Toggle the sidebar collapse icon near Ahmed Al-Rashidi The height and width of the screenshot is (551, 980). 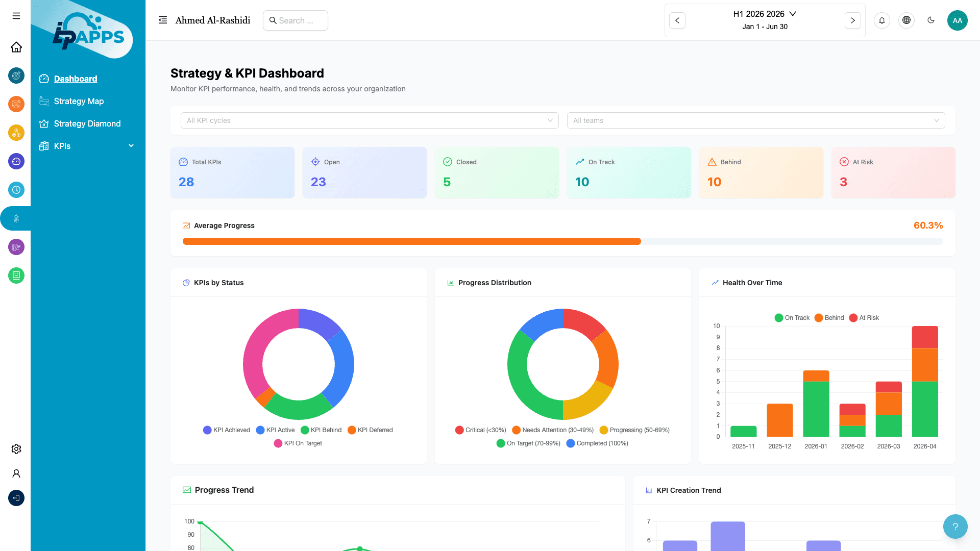click(x=162, y=20)
